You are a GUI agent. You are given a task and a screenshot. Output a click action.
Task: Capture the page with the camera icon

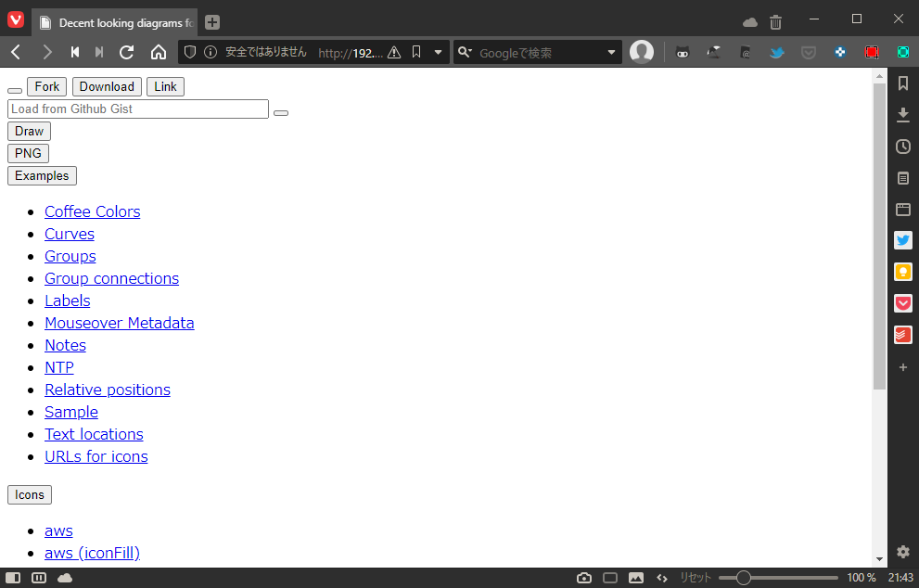(x=583, y=578)
